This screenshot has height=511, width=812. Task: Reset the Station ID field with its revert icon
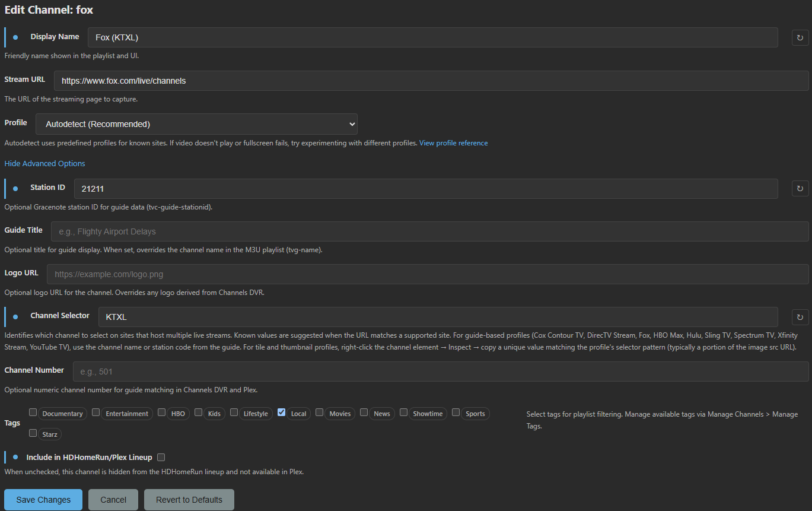tap(800, 188)
